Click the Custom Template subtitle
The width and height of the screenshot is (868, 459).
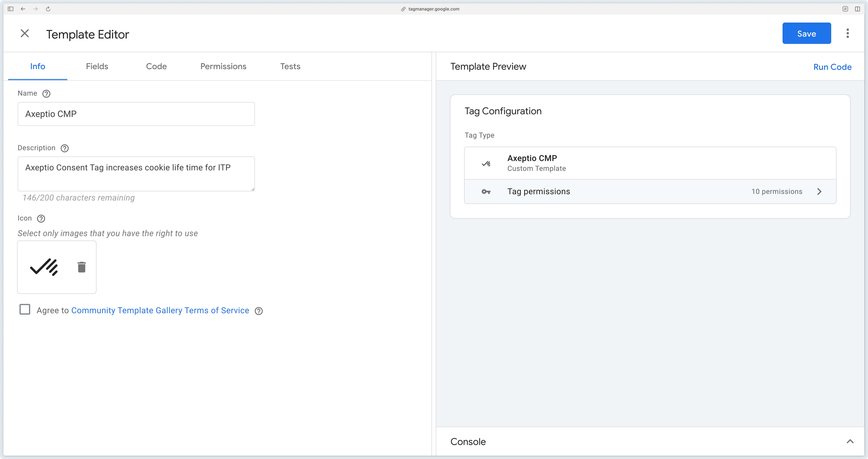(x=536, y=168)
